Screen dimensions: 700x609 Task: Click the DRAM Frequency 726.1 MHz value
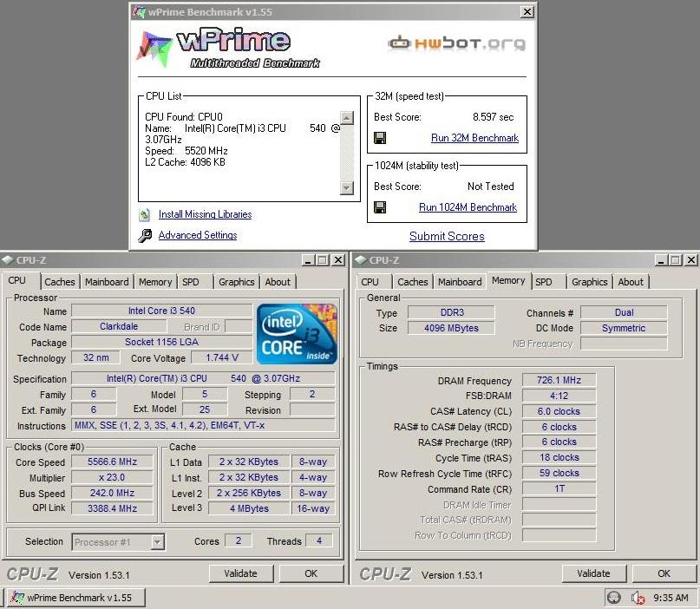pyautogui.click(x=559, y=380)
